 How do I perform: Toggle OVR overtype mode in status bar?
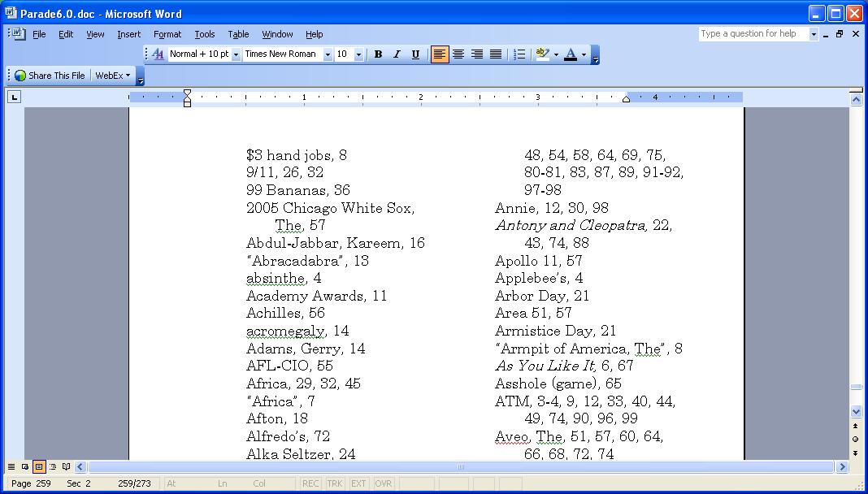click(x=383, y=483)
